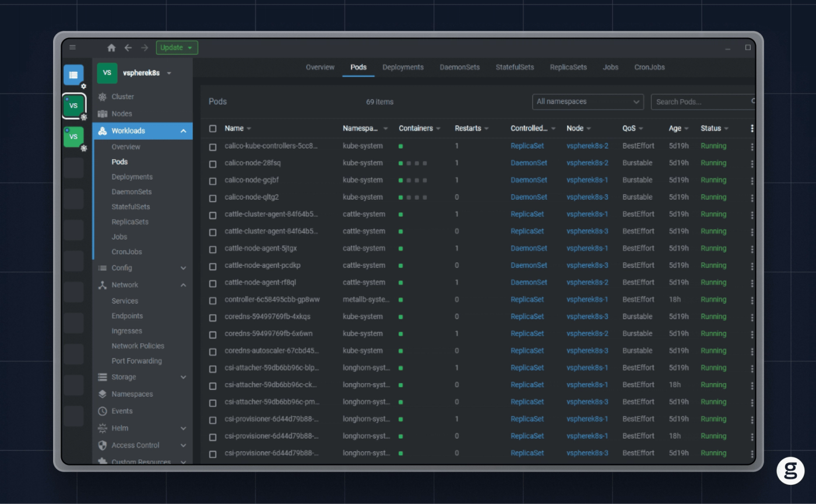Open actions menu for coredns-59499769fb-4xkqs row
816x504 pixels.
pos(752,318)
